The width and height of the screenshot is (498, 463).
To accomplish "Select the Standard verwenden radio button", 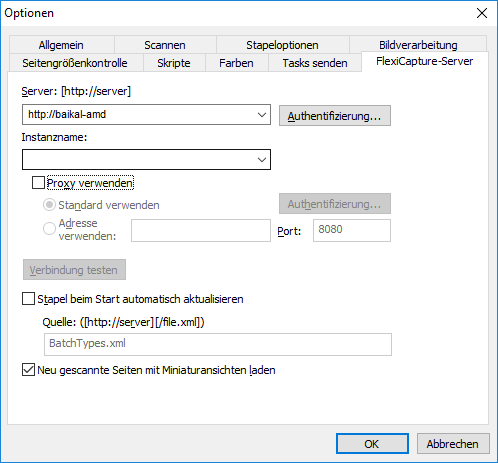I will 49,205.
